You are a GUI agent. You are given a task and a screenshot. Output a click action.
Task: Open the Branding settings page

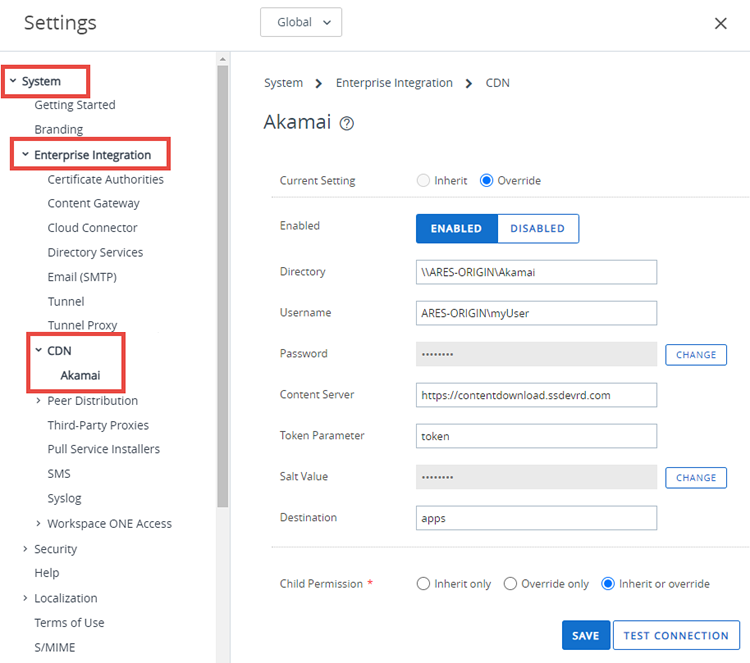pyautogui.click(x=58, y=130)
